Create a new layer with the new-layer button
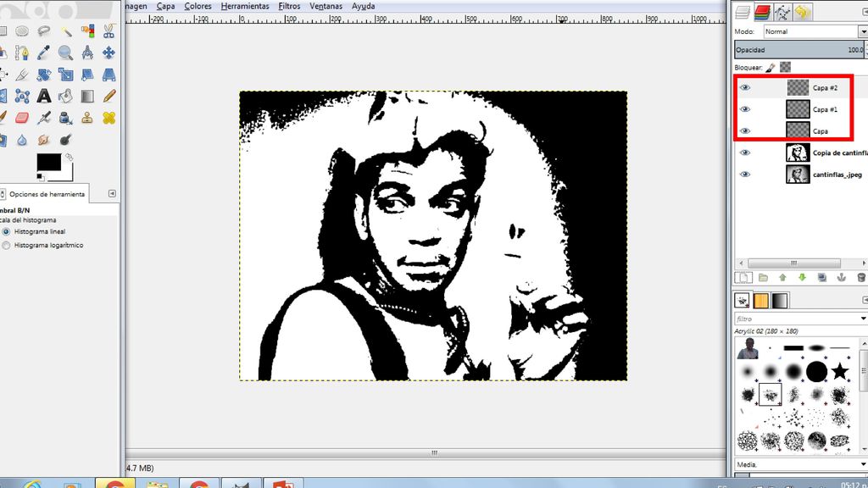Screen dimensions: 868x488 (743, 278)
